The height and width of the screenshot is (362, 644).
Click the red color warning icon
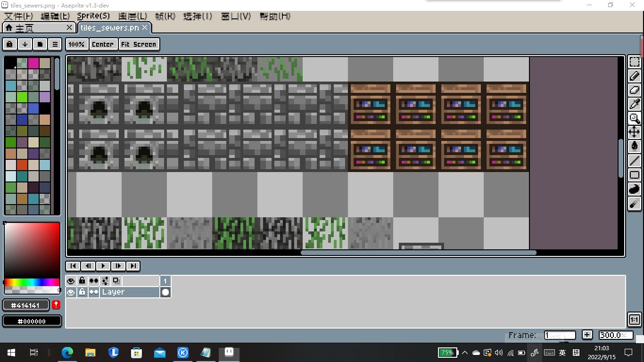(56, 305)
